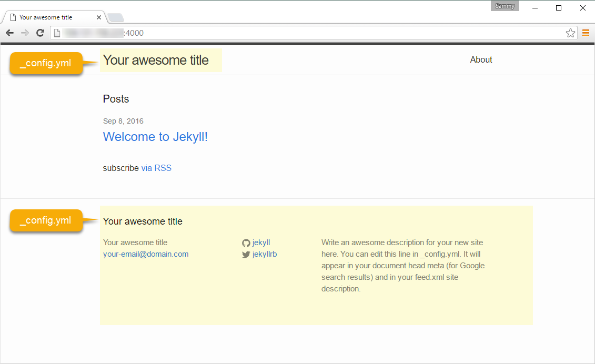Click the Posts heading
This screenshot has width=595, height=364.
pyautogui.click(x=116, y=99)
